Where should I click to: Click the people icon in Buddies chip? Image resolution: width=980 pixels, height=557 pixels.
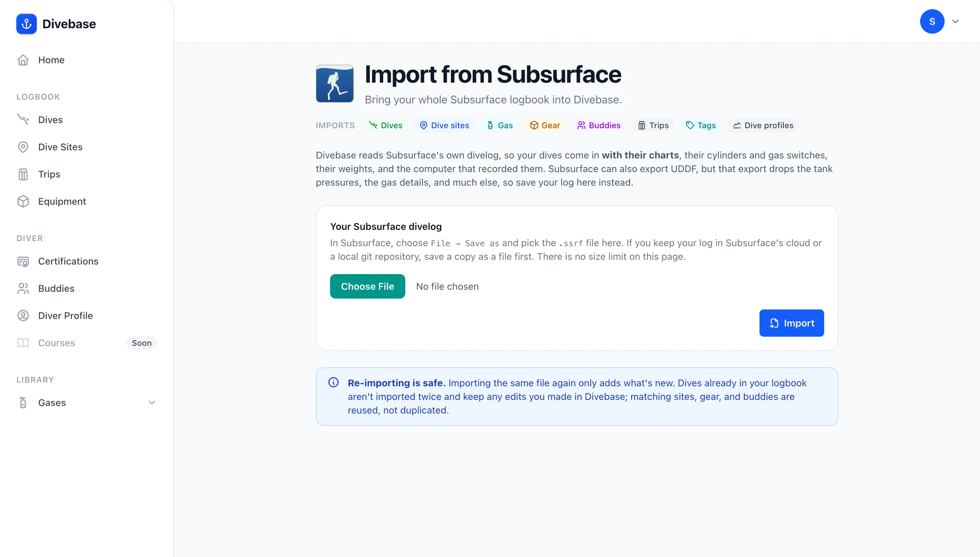pos(581,125)
